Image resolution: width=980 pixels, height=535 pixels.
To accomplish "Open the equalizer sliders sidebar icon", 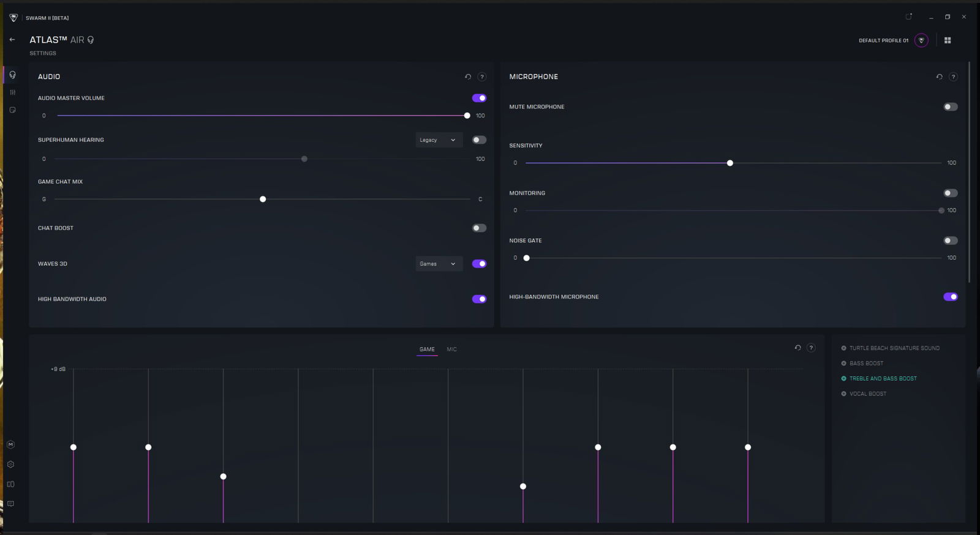I will [x=12, y=92].
